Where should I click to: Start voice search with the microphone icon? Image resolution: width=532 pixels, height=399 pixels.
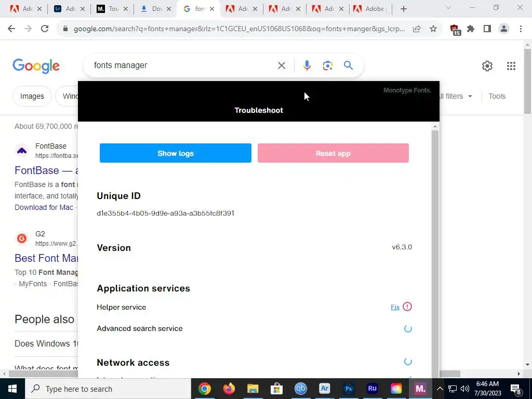(307, 65)
